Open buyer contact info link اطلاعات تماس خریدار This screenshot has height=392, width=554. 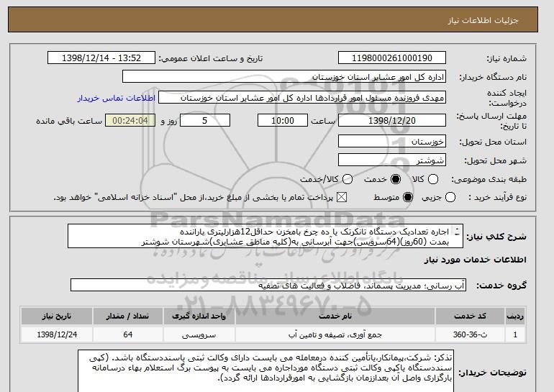coord(117,98)
